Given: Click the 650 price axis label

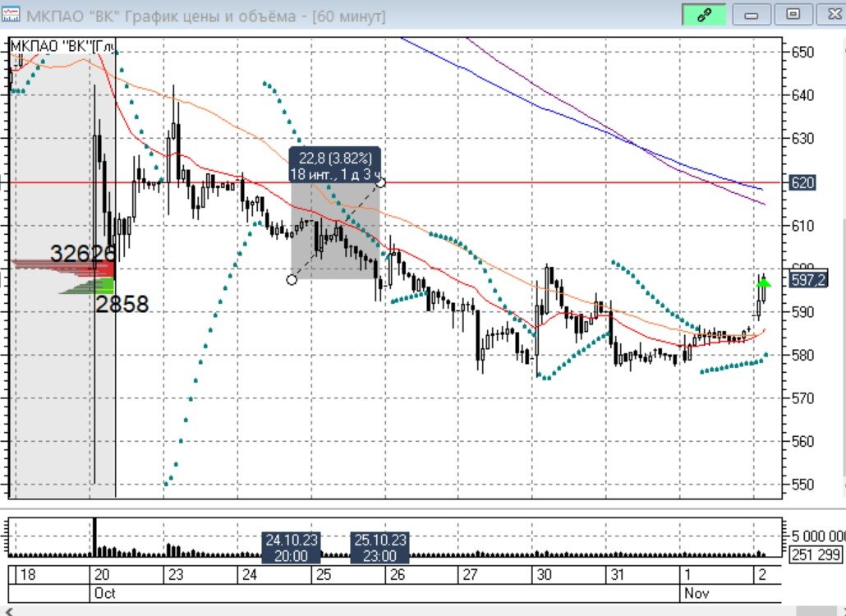Looking at the screenshot, I should coord(802,53).
